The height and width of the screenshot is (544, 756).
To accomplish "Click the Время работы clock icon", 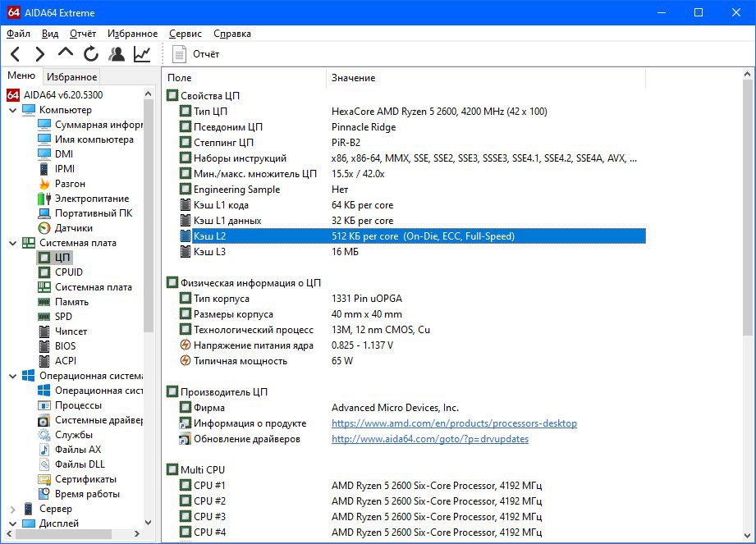I will tap(44, 494).
